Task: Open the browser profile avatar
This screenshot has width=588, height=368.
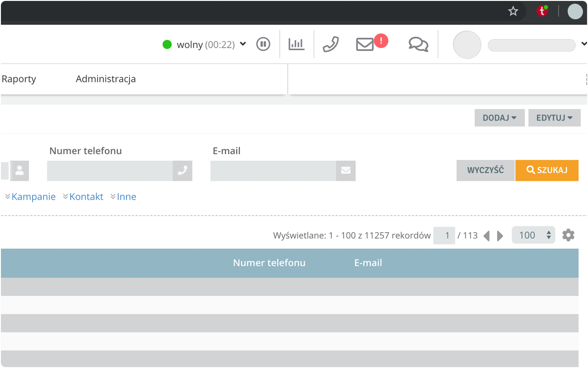Action: point(575,11)
